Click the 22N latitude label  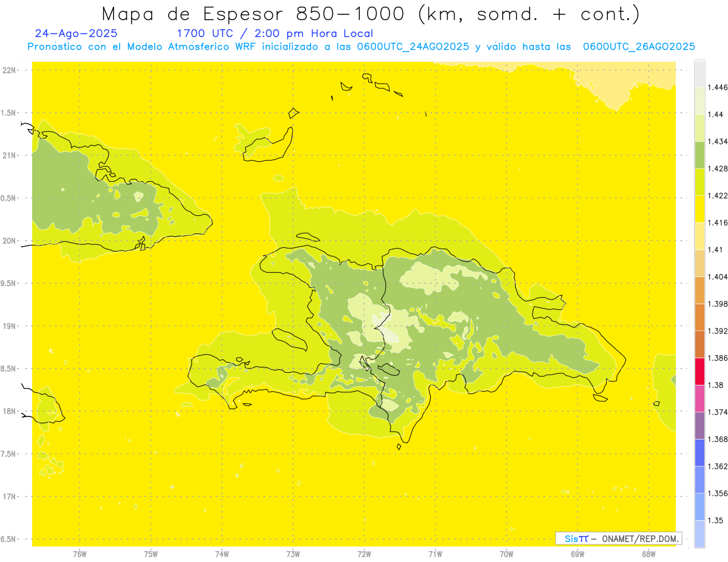coord(10,70)
